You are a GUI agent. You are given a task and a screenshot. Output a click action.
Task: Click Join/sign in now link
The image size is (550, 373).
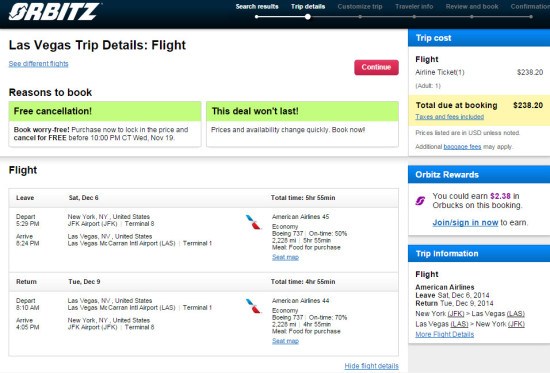coord(465,222)
